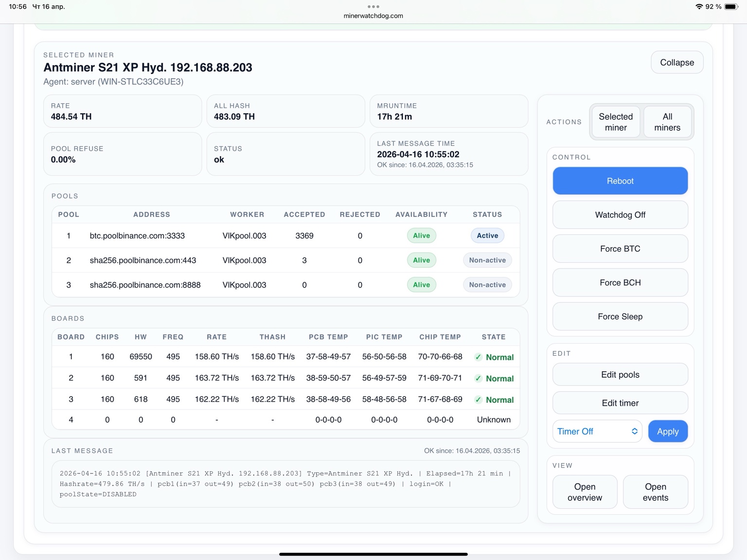747x560 pixels.
Task: Click last message time 2026-04-16 10:55:02
Action: pos(418,154)
